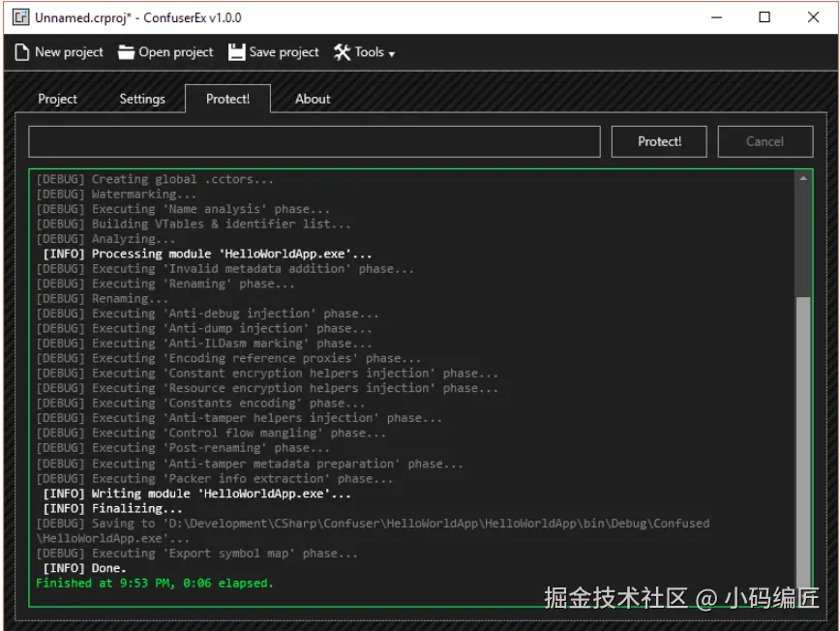Click the Protect! button beside progress bar
The width and height of the screenshot is (840, 631).
(x=659, y=141)
